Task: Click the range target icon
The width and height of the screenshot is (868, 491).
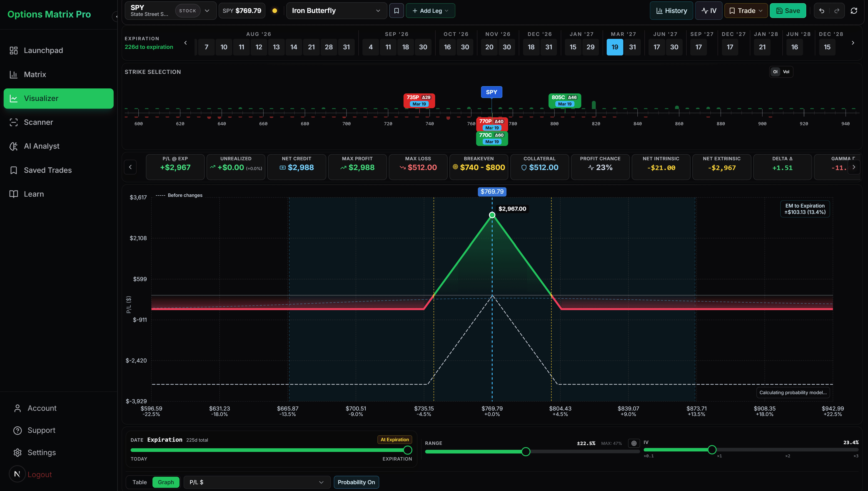Action: (x=634, y=443)
